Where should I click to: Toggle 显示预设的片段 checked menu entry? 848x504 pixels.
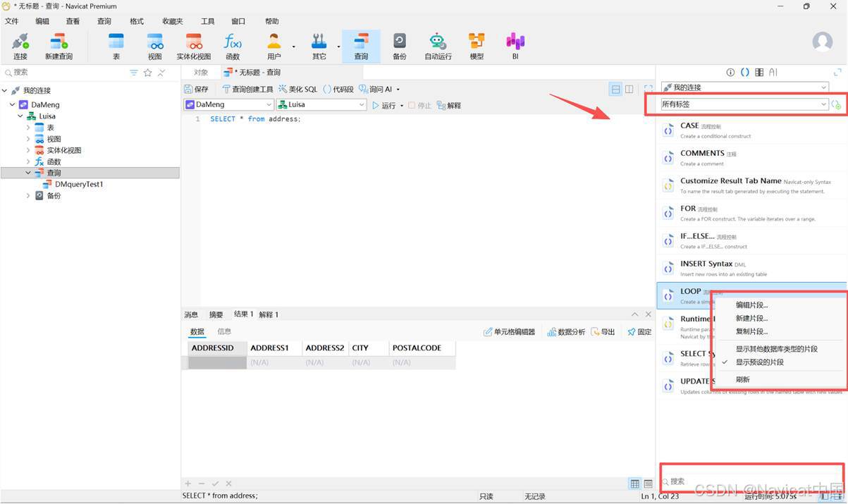pos(760,362)
